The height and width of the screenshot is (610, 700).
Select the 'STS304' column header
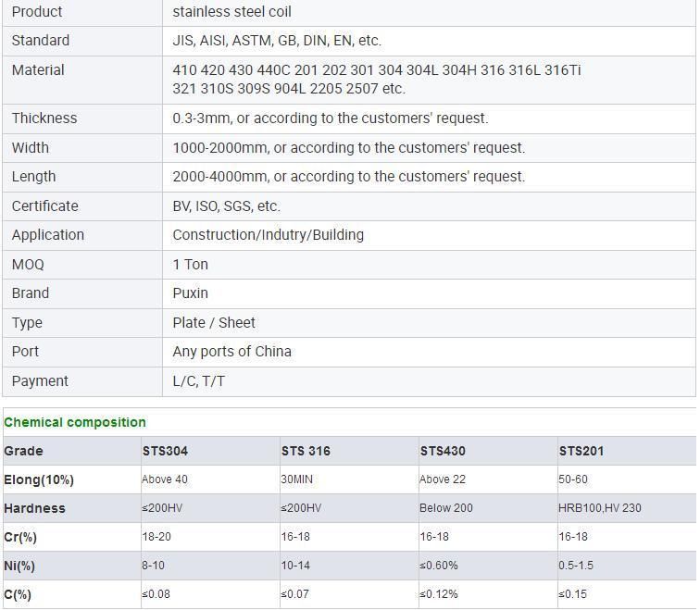(165, 451)
